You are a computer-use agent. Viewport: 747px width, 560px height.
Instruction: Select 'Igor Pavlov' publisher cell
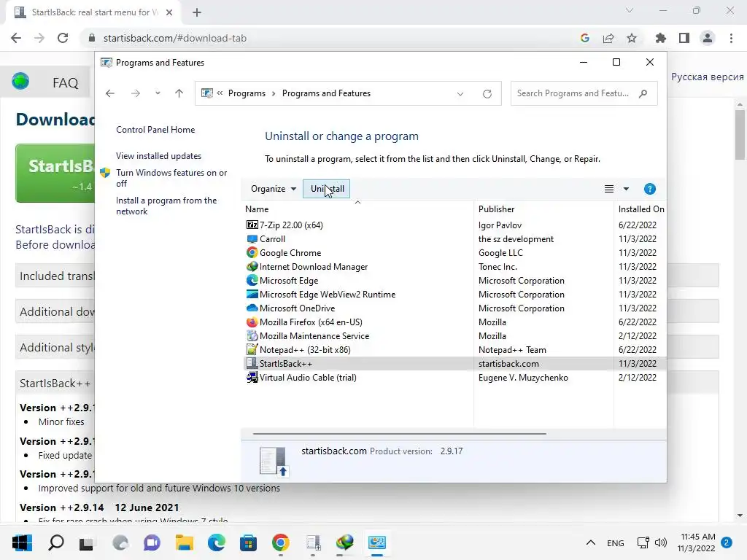pos(500,225)
